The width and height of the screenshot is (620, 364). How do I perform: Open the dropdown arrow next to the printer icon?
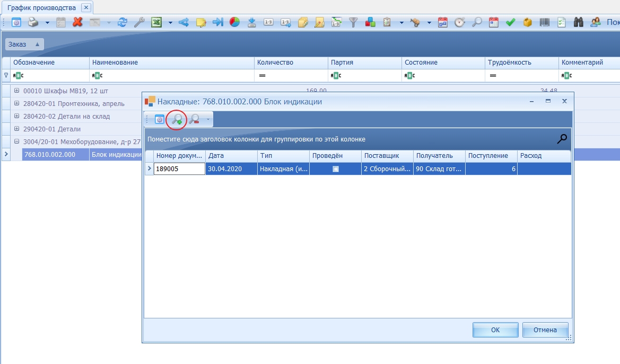(47, 23)
